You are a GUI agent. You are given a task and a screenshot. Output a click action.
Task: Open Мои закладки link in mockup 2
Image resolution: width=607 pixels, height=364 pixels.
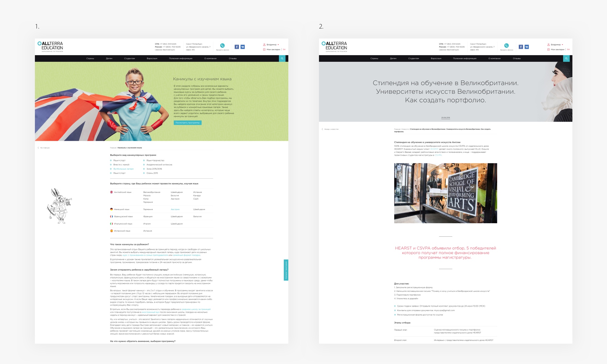(558, 49)
